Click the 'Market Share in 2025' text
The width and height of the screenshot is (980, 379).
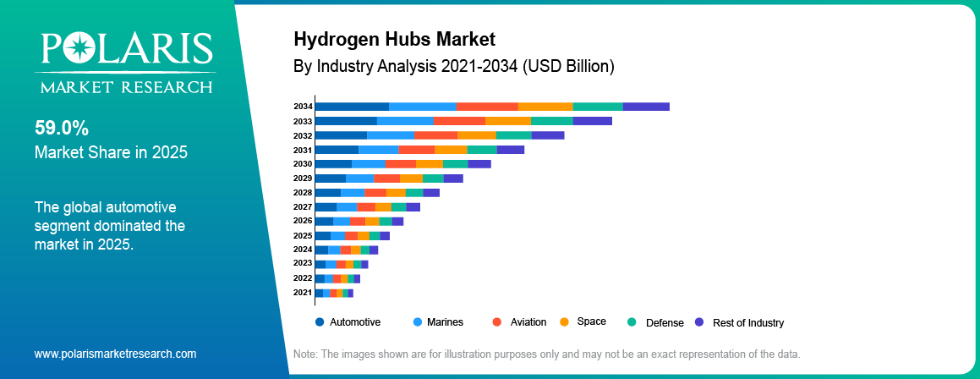coord(112,152)
